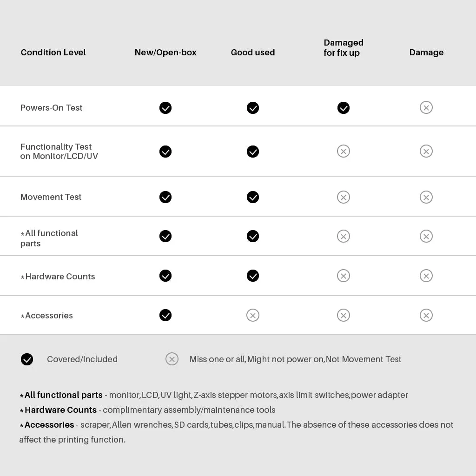
Task: Click the Powers-On Test X icon under Damage
Action: [x=426, y=108]
